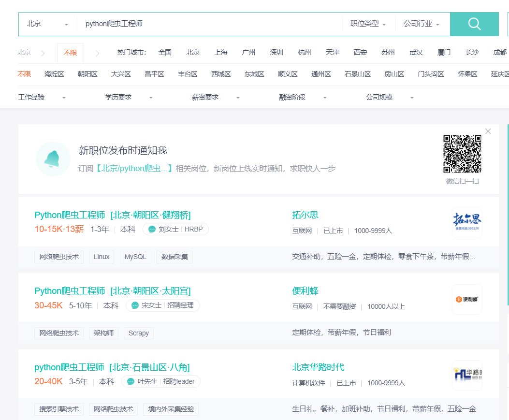Chat with 宋女士 recruiter via chat icon
This screenshot has width=509, height=420.
click(135, 305)
